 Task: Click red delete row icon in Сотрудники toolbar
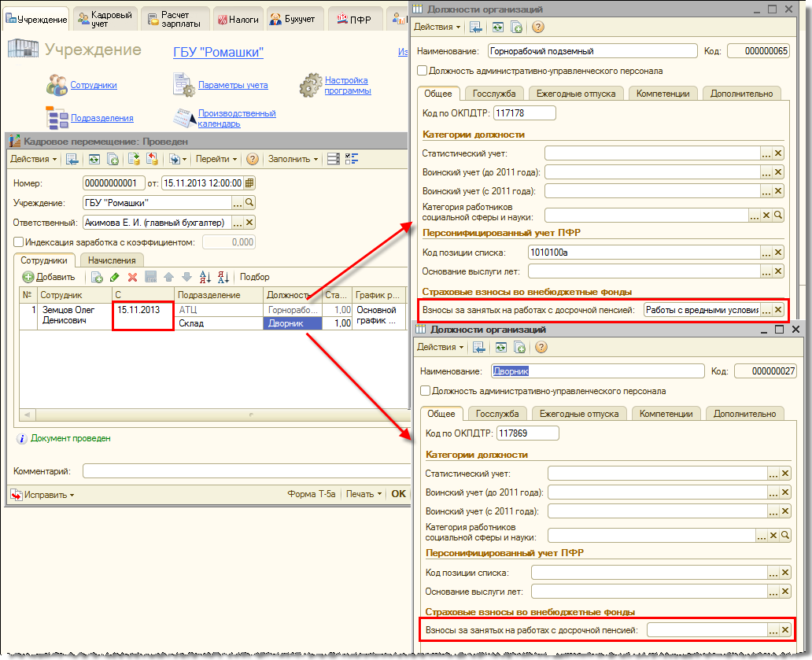132,277
